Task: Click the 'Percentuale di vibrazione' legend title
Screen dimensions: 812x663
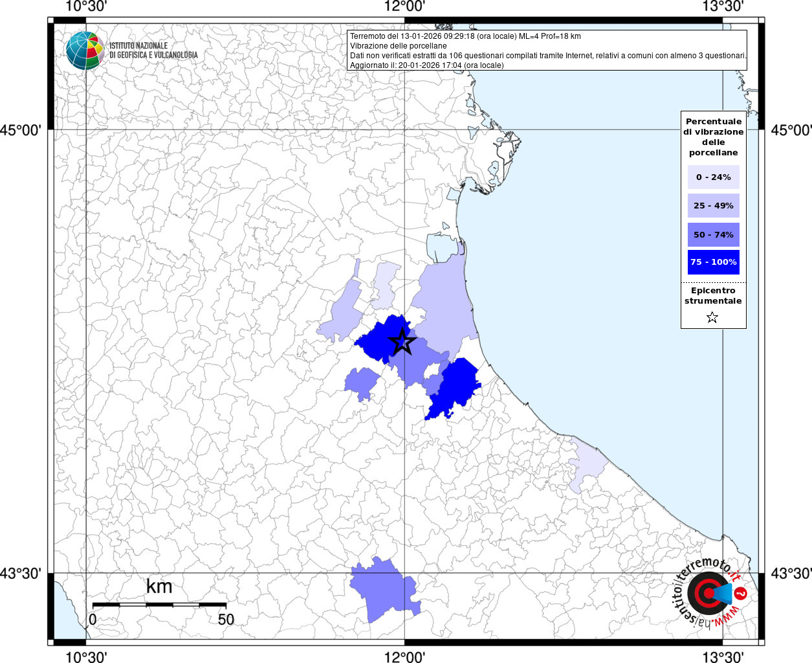Action: coord(713,137)
